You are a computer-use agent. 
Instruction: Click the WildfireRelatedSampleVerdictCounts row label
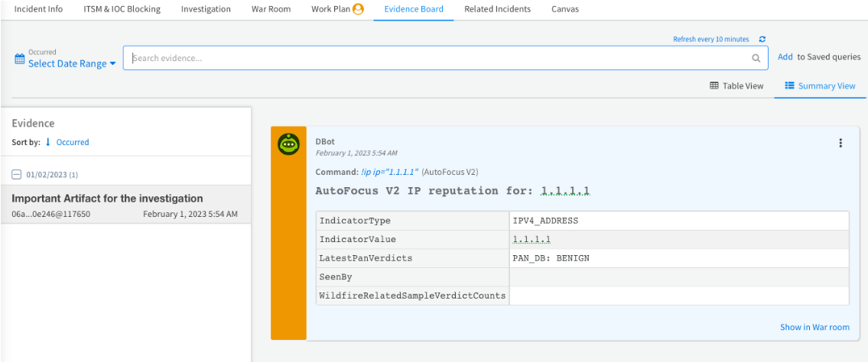412,296
